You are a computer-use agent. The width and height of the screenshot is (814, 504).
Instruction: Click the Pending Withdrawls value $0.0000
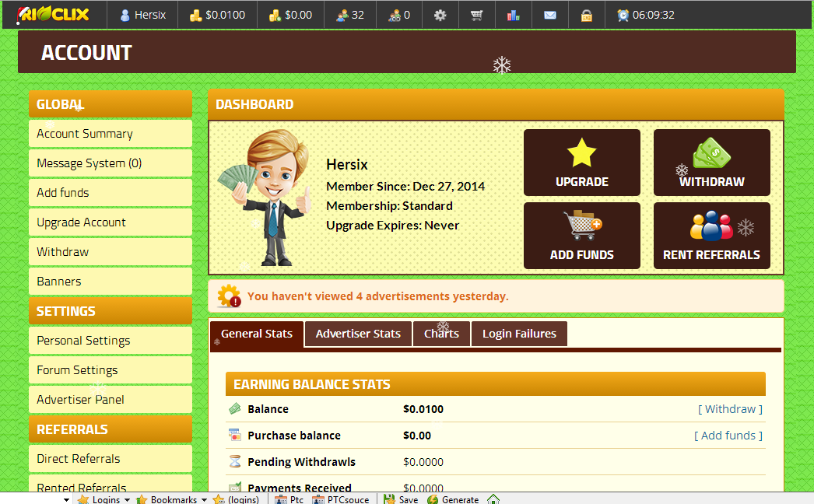click(423, 462)
